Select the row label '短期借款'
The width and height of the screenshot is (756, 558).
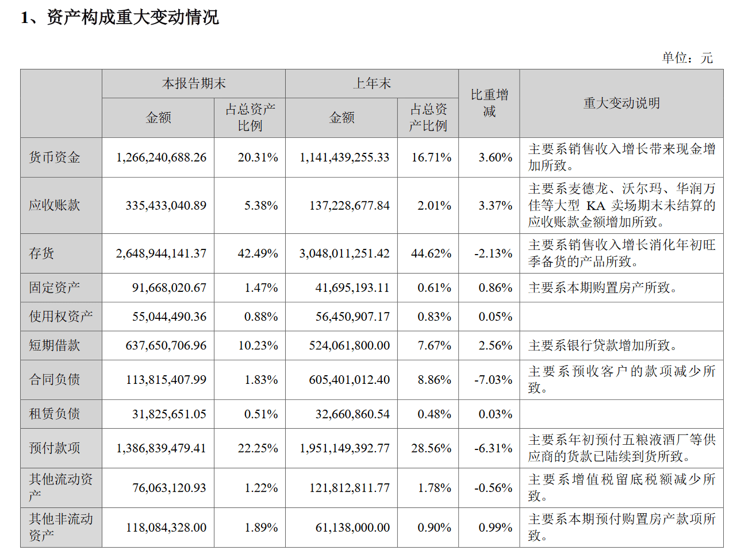tap(55, 345)
